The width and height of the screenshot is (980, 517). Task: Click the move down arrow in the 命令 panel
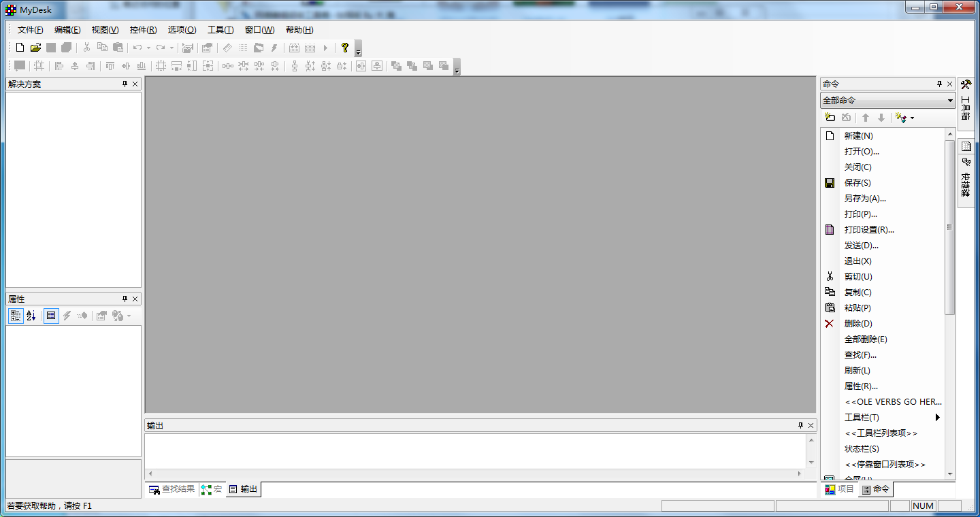pos(881,118)
